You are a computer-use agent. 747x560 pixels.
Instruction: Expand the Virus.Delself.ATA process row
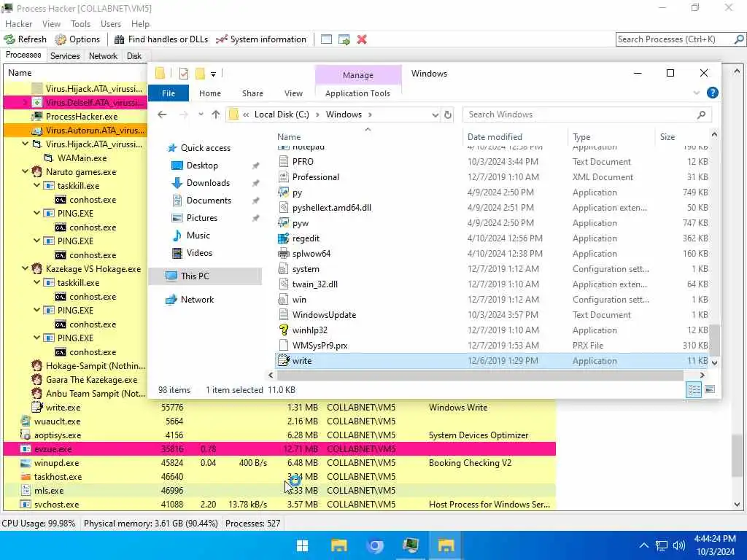pos(26,102)
